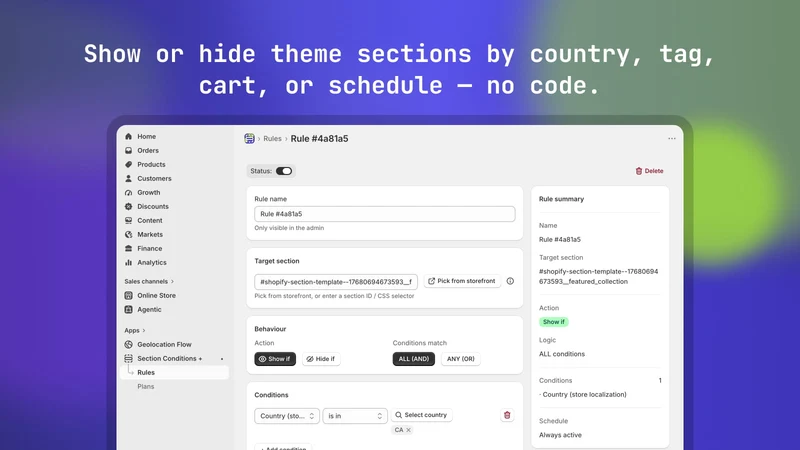Viewport: 800px width, 450px height.
Task: Click the Content icon in sidebar
Action: click(x=129, y=220)
